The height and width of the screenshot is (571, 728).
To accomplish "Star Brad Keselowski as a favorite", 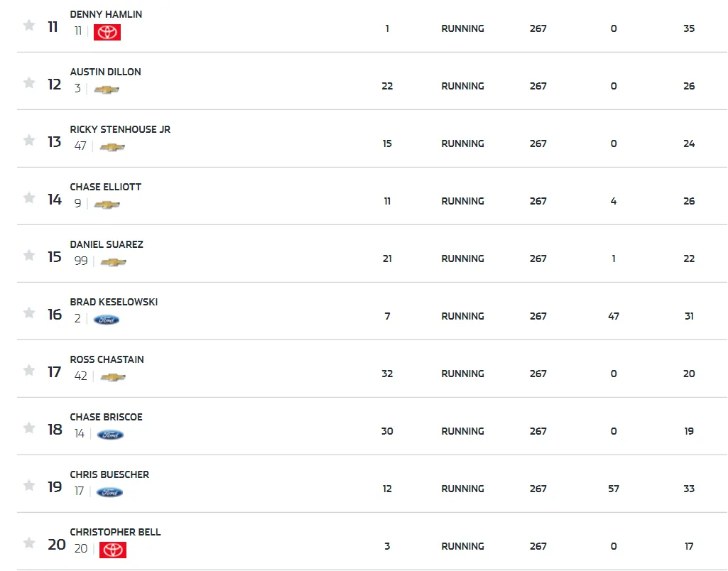I will tap(29, 313).
